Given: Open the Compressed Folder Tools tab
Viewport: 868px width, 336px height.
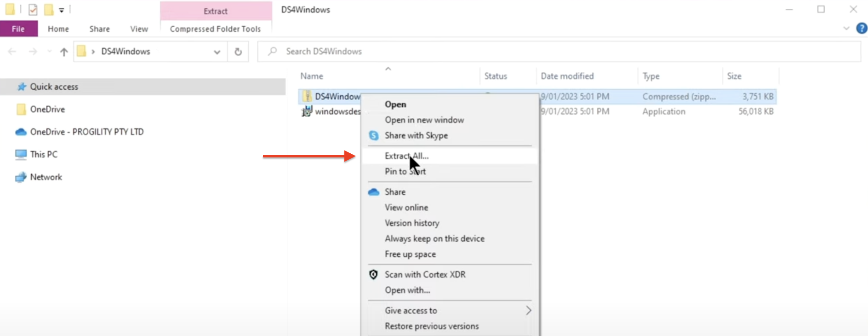Looking at the screenshot, I should coord(215,29).
